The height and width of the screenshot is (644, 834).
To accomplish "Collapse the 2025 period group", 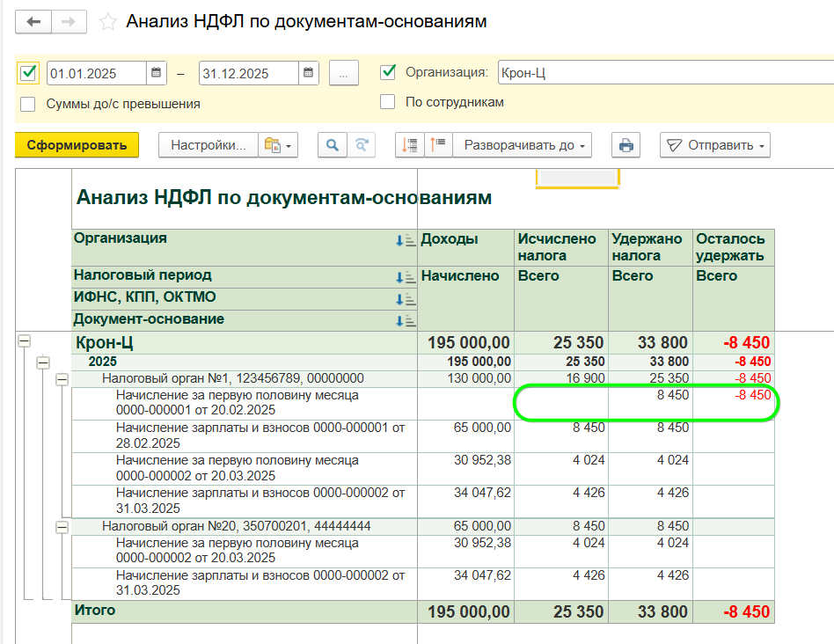I will [43, 362].
